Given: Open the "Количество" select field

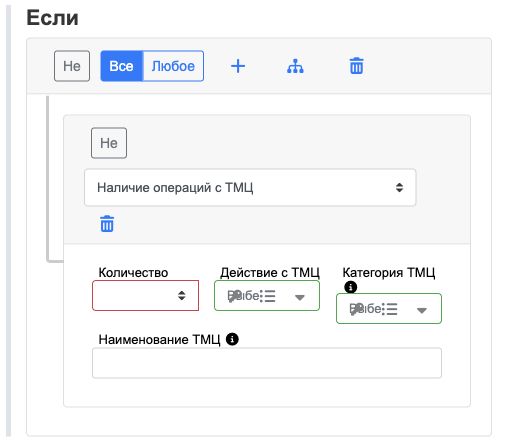Looking at the screenshot, I should coord(146,295).
